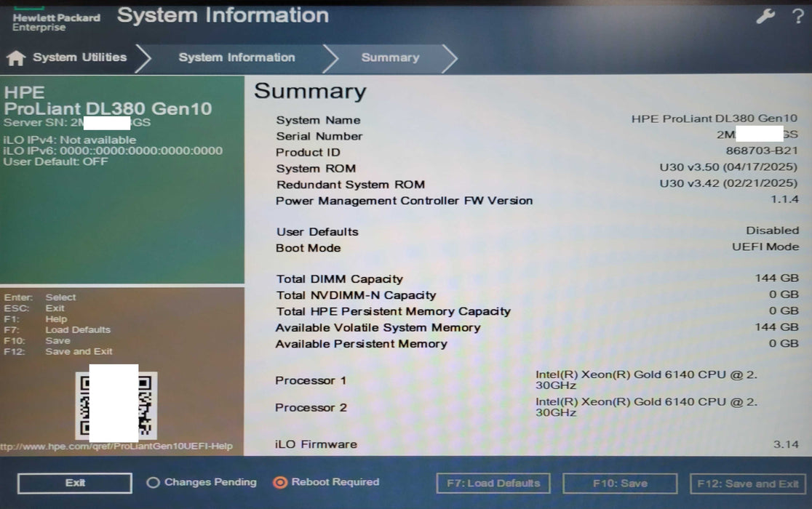Click the ProLiant DL380 Gen10 title
Screen dimensions: 812x509
coord(108,108)
